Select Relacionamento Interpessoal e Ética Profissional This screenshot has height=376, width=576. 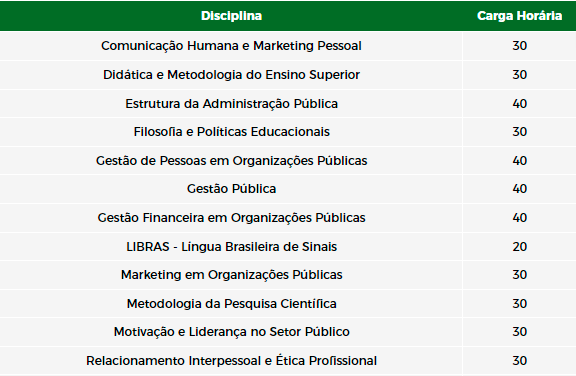tap(231, 361)
